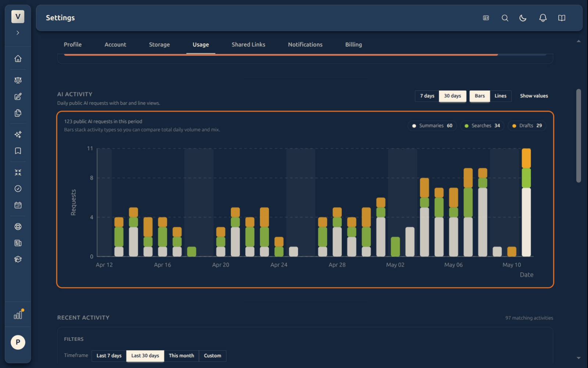Switch chart to Lines view

pyautogui.click(x=500, y=96)
